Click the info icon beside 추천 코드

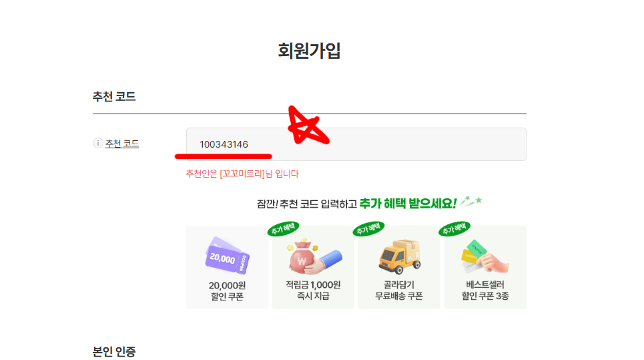(x=97, y=143)
